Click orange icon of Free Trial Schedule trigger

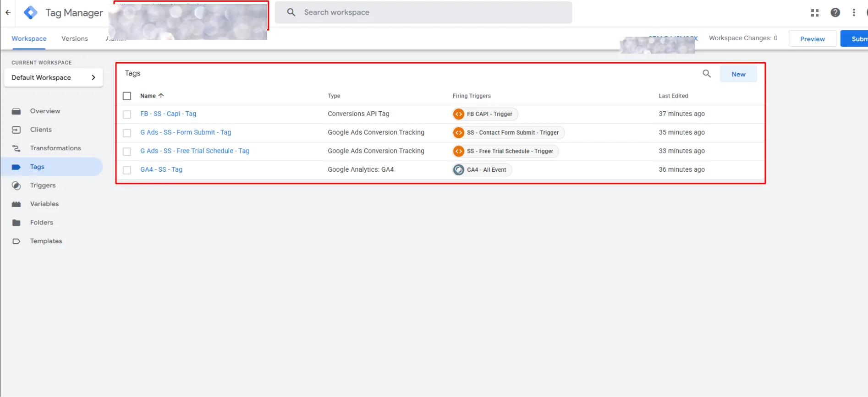458,151
